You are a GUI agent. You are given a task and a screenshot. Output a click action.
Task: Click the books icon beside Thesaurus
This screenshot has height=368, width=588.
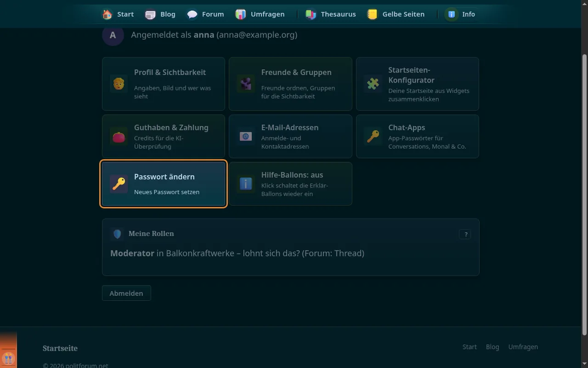[311, 14]
